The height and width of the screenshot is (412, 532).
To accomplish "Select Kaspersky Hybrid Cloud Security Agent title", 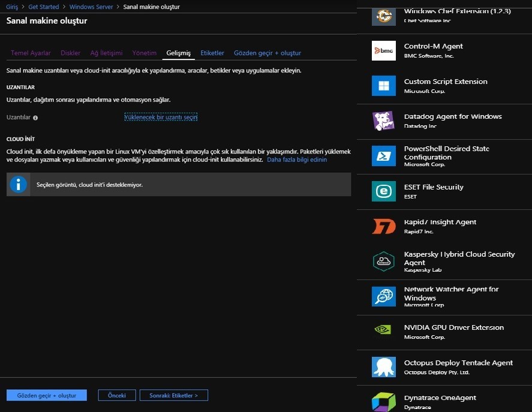I will tap(459, 258).
